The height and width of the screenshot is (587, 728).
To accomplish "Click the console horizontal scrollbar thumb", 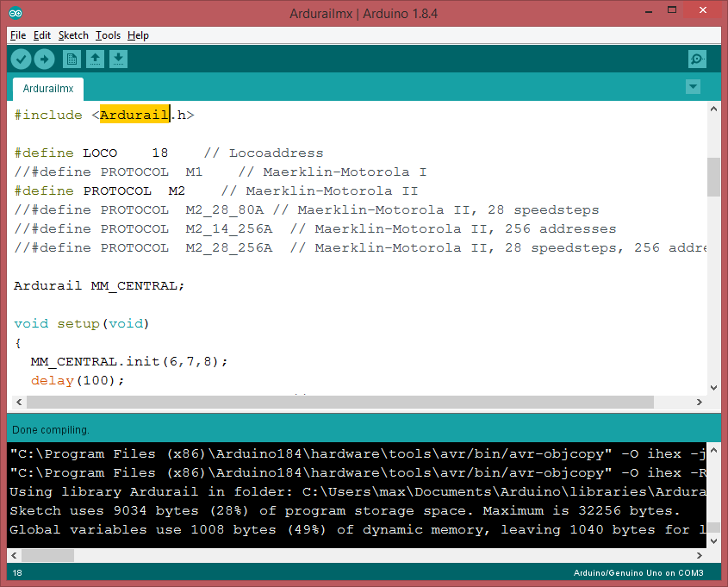I will click(x=47, y=556).
